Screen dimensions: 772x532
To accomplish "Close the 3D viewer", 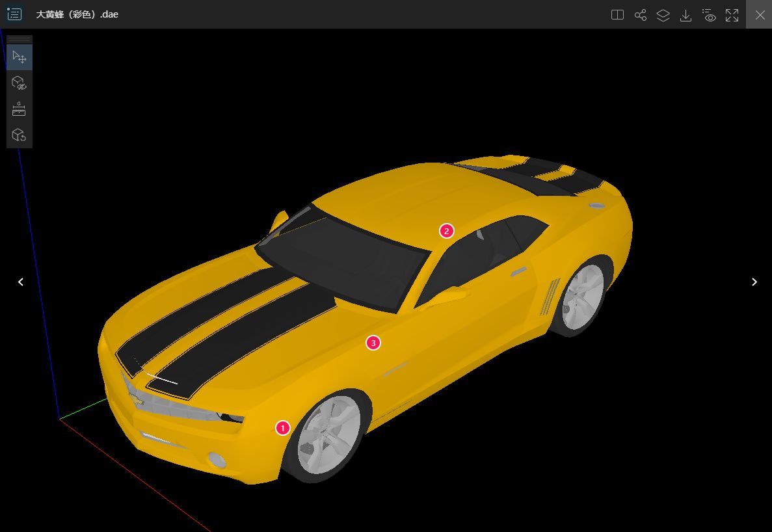I will coord(760,15).
